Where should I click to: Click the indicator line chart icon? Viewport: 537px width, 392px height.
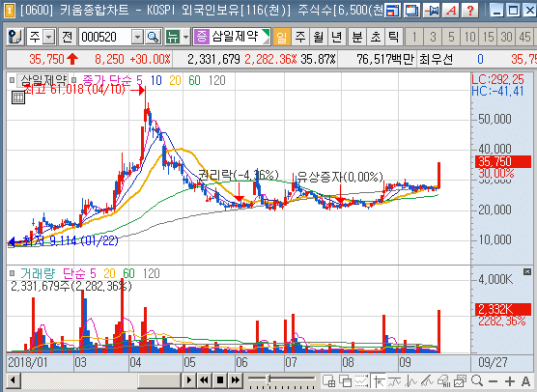tap(394, 380)
